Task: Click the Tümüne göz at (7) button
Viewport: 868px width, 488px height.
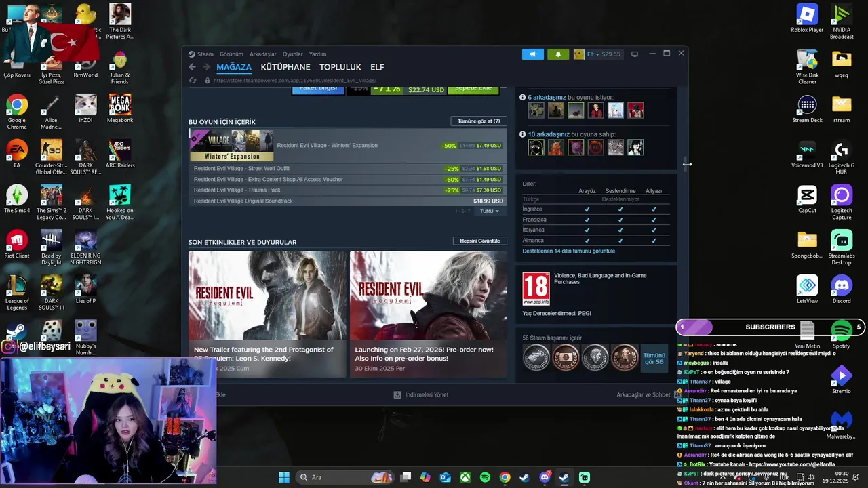Action: click(479, 121)
